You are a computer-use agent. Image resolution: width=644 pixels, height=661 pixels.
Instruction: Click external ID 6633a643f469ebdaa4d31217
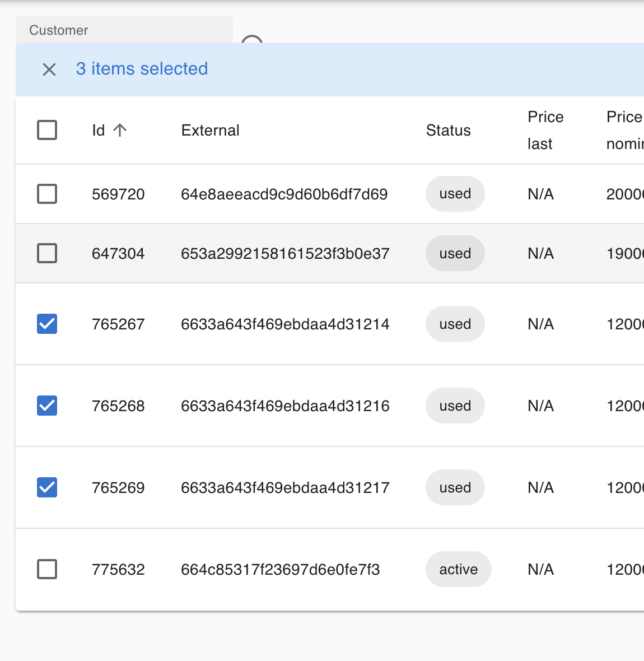pyautogui.click(x=285, y=488)
